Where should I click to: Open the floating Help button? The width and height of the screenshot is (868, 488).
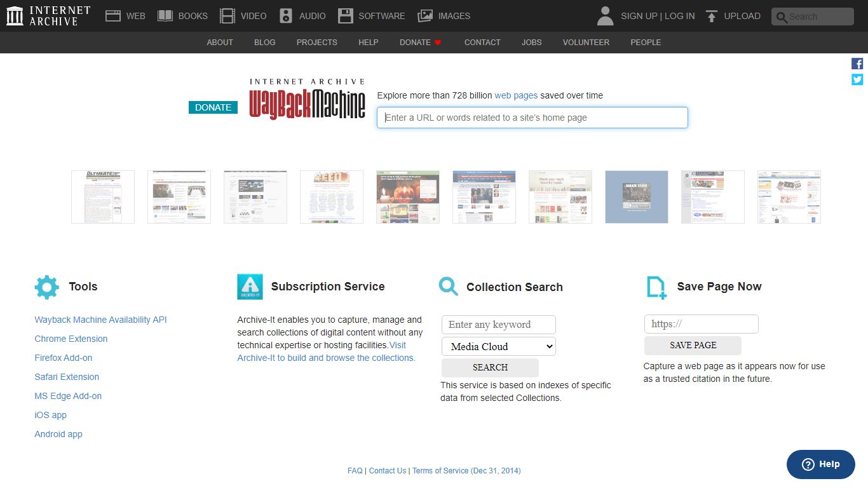(x=820, y=464)
